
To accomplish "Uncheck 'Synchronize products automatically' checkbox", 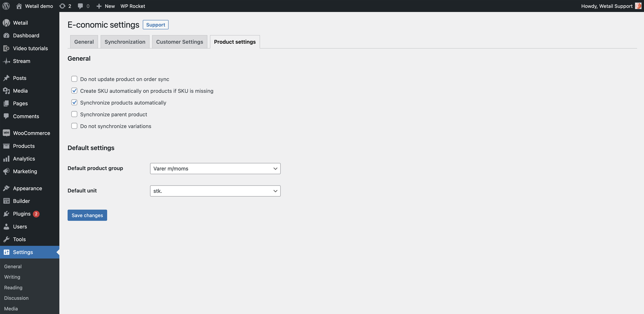I will [x=74, y=103].
